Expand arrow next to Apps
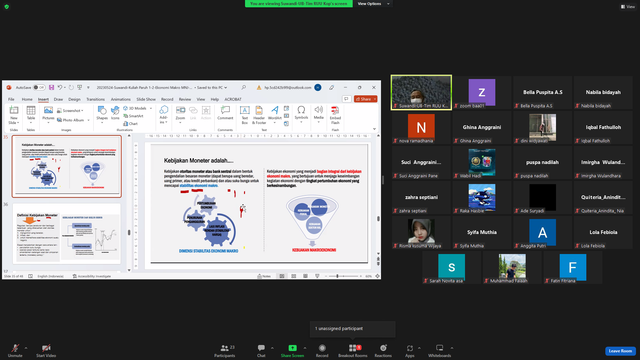The height and width of the screenshot is (360, 640). [x=419, y=348]
